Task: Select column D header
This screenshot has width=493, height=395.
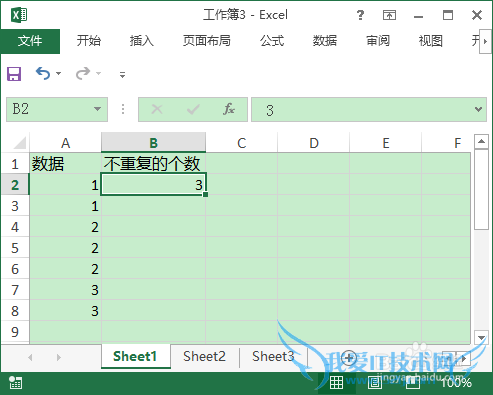Action: pyautogui.click(x=314, y=143)
